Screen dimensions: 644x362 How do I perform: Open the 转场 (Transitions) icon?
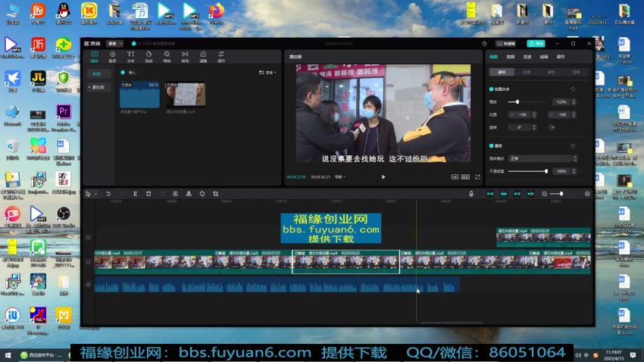click(x=185, y=57)
